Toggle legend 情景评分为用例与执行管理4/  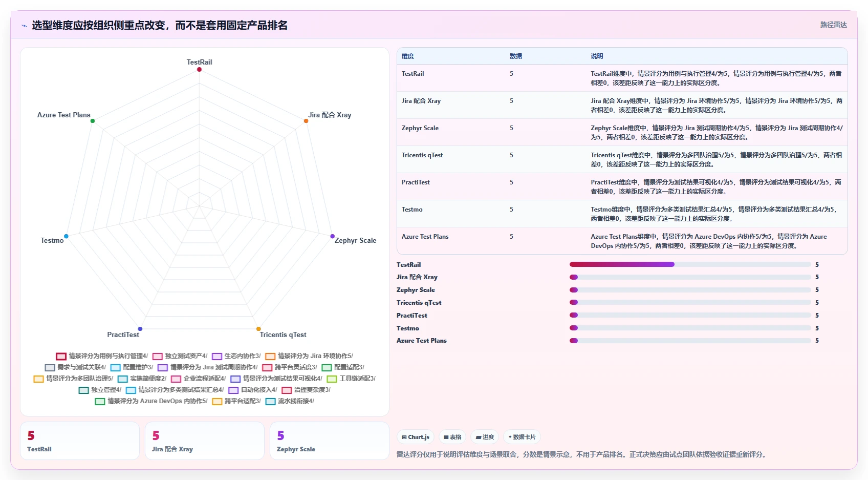click(x=102, y=356)
